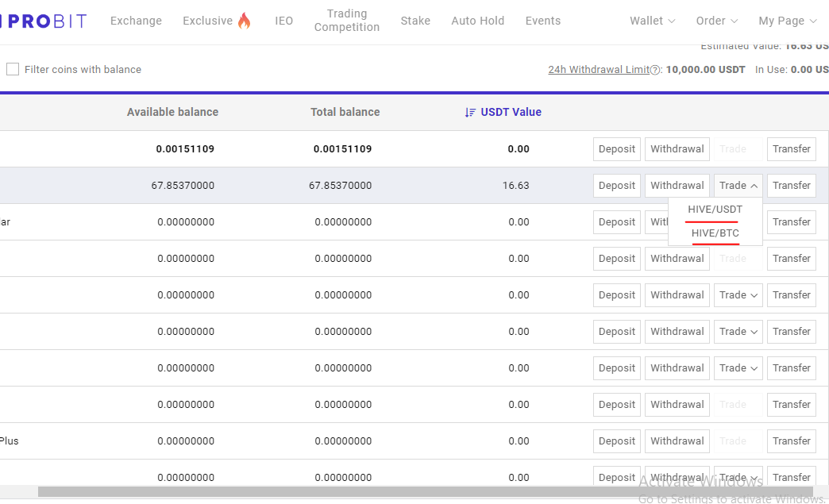Click the 16.63 USDT value cell
The height and width of the screenshot is (504, 829).
(x=515, y=186)
